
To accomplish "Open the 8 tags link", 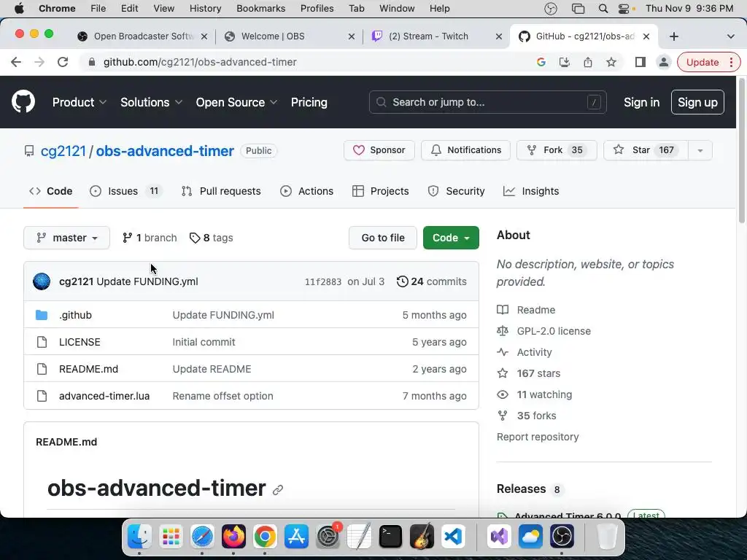I will pyautogui.click(x=211, y=238).
